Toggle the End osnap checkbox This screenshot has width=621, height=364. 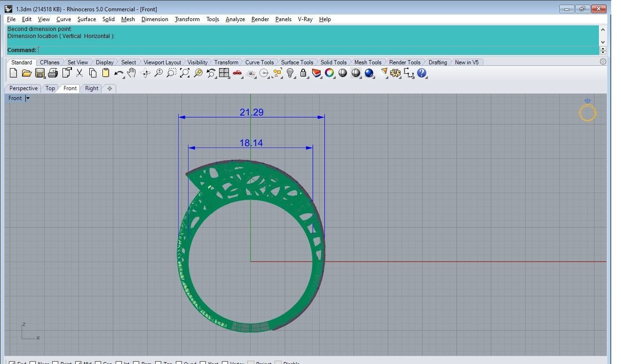coord(12,363)
